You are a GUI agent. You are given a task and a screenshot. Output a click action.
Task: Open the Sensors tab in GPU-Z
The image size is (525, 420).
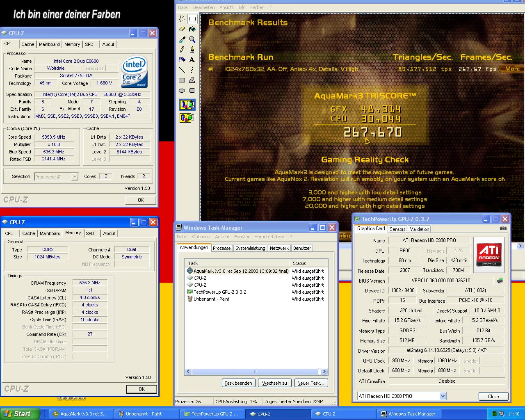(397, 229)
